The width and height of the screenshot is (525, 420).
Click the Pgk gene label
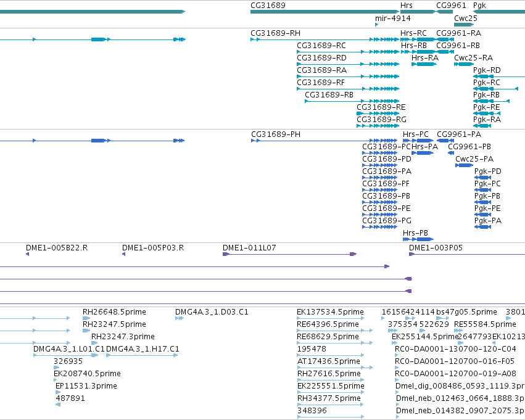[479, 6]
